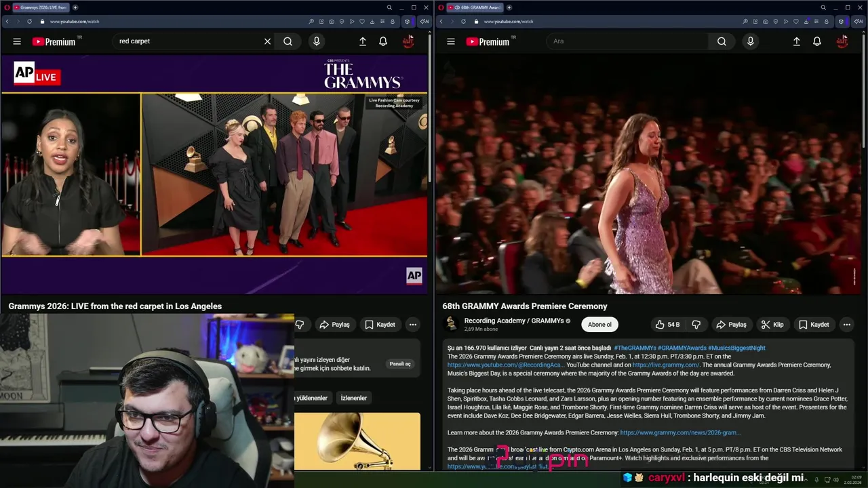This screenshot has height=488, width=868.
Task: Open Opera menu in the left window
Action: (x=7, y=7)
